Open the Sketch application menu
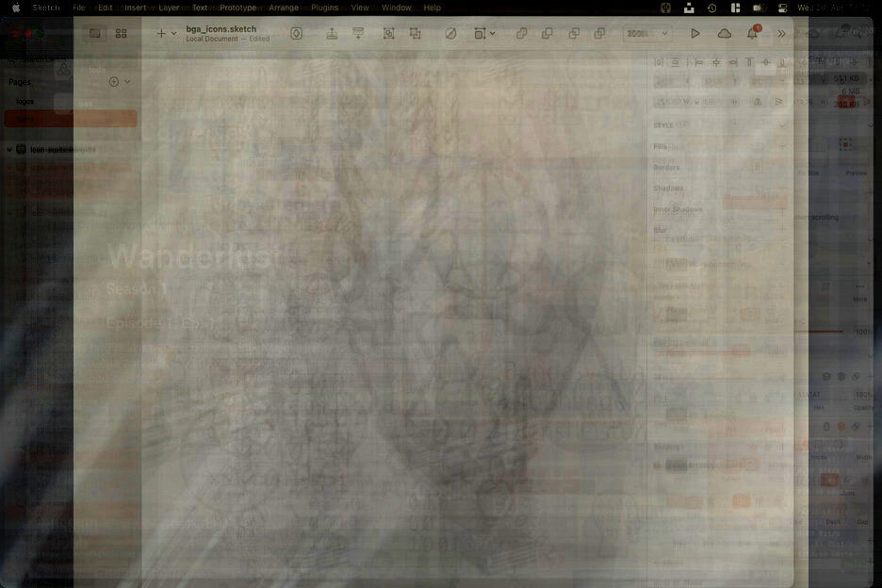Screen dimensions: 882x588 coord(46,8)
